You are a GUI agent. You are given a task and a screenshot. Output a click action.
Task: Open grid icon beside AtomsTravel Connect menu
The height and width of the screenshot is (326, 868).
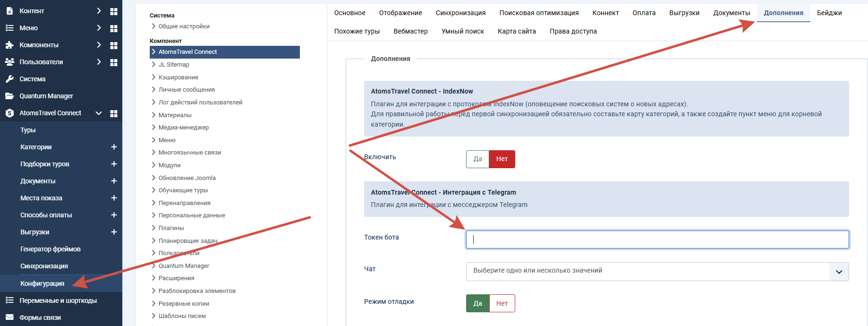point(114,113)
